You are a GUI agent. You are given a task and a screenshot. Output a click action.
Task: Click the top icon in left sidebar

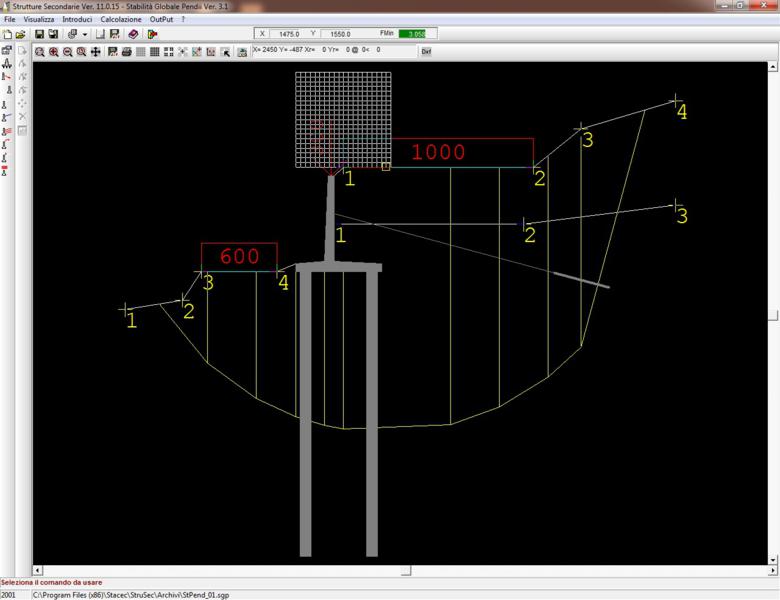pos(7,50)
